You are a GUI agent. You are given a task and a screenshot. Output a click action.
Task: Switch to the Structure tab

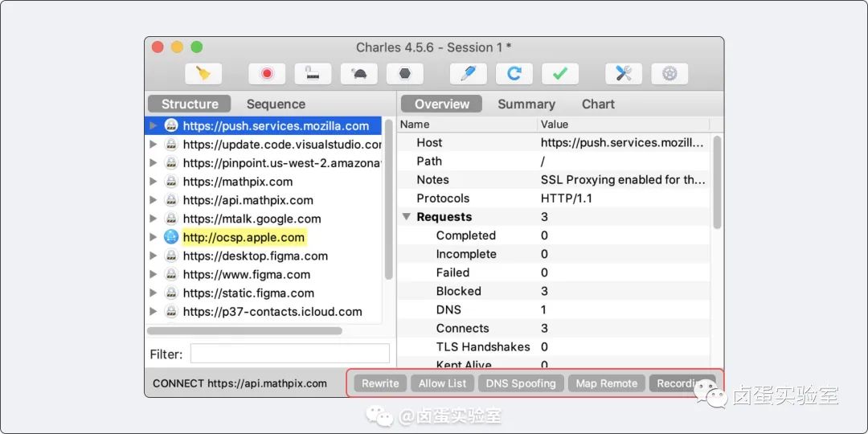190,104
